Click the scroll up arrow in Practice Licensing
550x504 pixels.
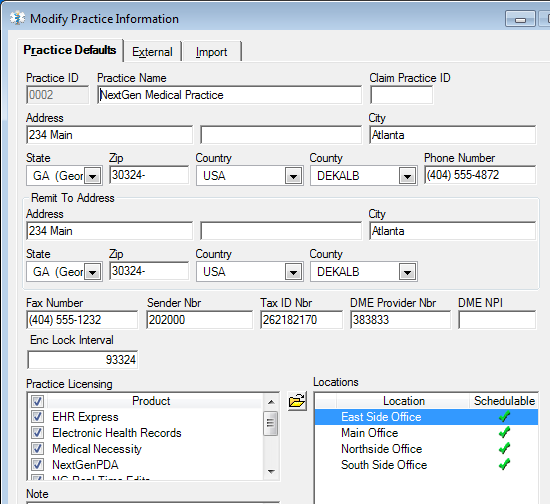point(271,402)
